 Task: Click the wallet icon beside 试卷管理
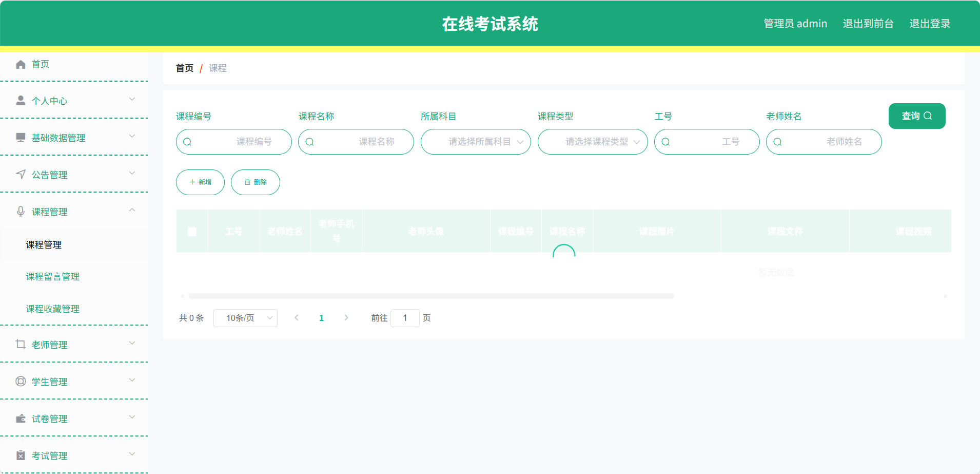click(x=21, y=419)
